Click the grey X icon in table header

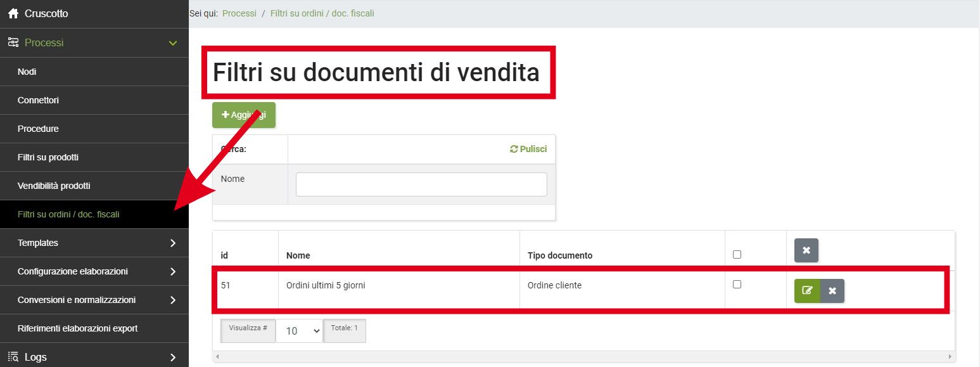tap(806, 250)
